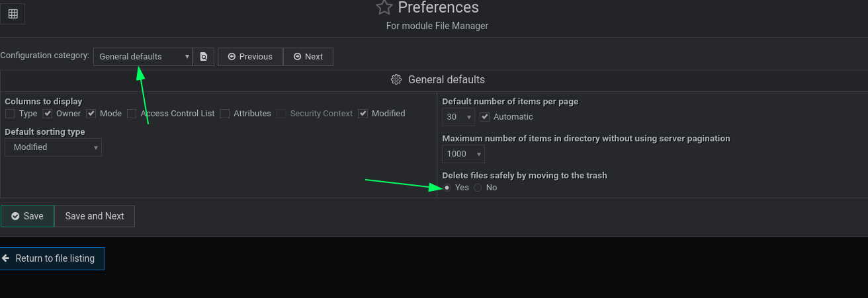Enable the Type column checkbox
This screenshot has width=868, height=298.
pos(10,114)
